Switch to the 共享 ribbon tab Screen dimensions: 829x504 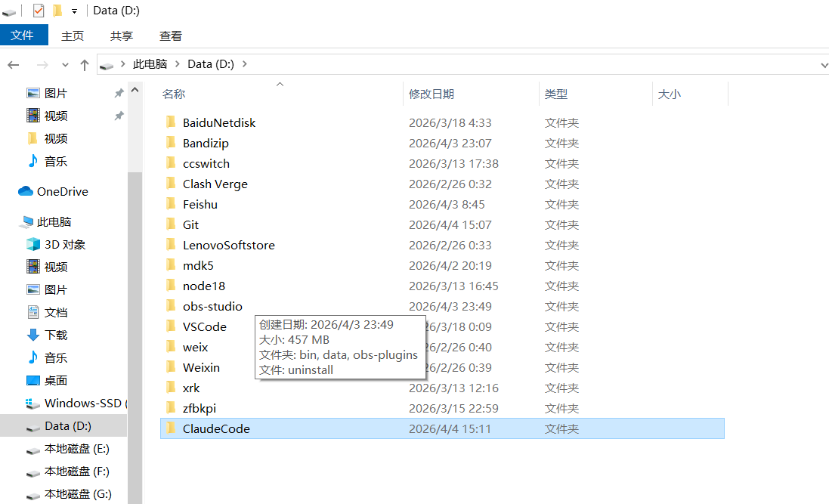pyautogui.click(x=122, y=36)
